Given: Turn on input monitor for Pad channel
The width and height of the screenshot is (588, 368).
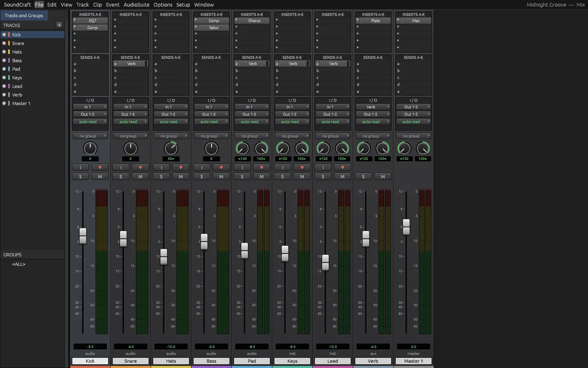Looking at the screenshot, I should click(242, 167).
